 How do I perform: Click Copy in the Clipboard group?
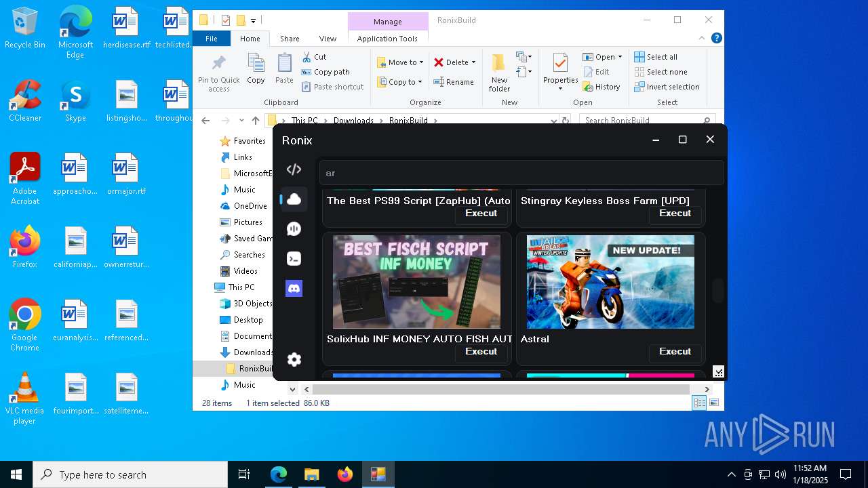256,69
